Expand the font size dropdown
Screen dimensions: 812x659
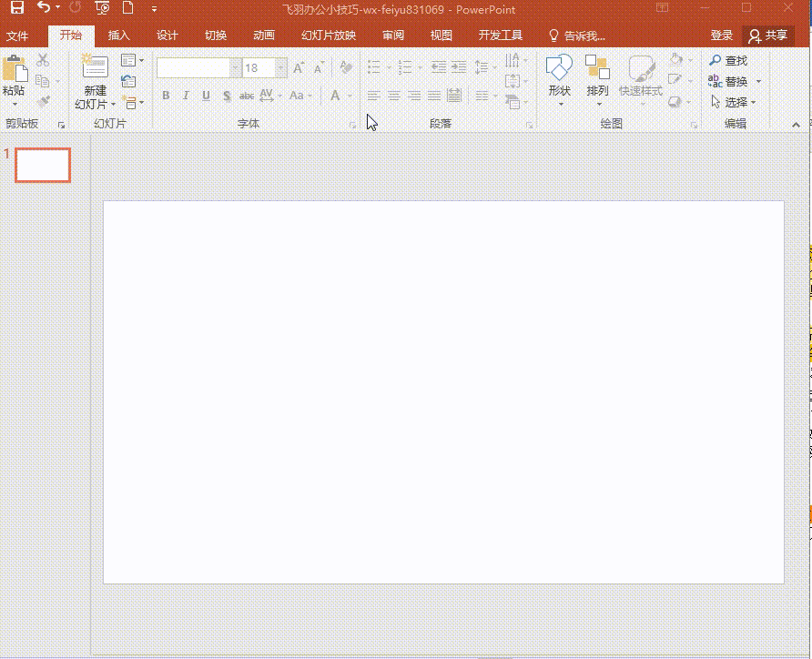(280, 68)
